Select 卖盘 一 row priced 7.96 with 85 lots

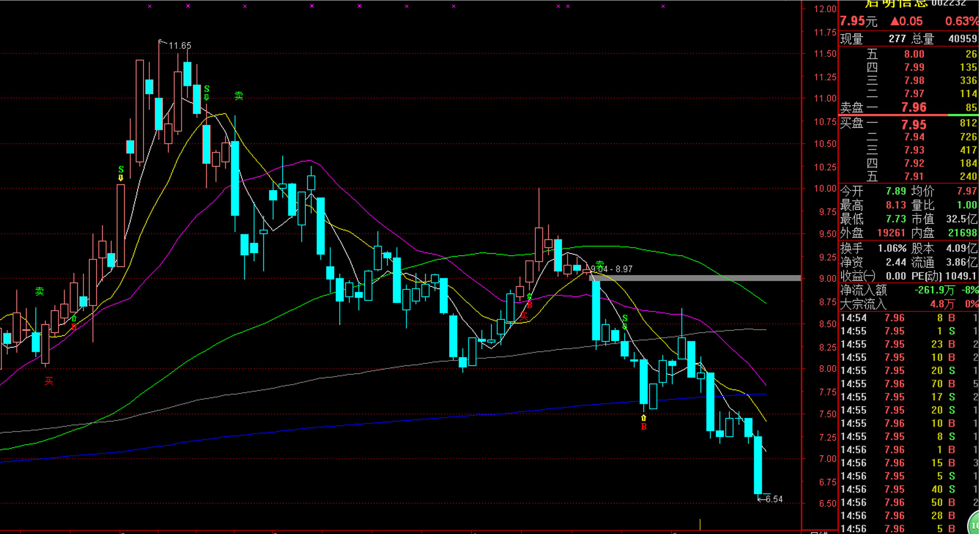(x=909, y=107)
